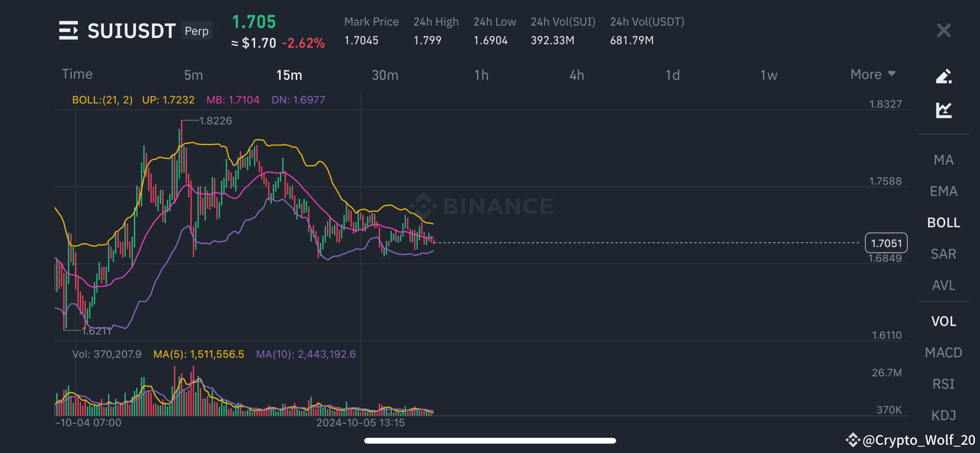980x453 pixels.
Task: Open the drawing tools pencil icon
Action: 943,77
